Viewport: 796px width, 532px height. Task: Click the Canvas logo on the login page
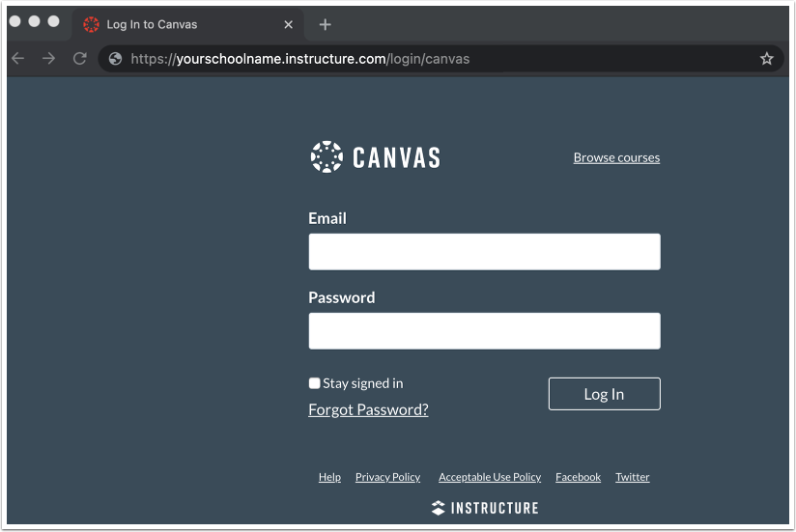(x=375, y=157)
